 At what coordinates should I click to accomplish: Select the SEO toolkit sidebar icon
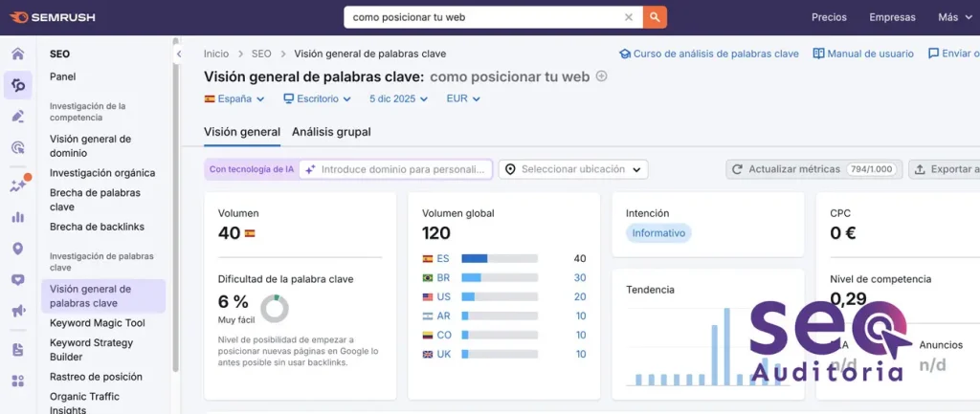(17, 85)
